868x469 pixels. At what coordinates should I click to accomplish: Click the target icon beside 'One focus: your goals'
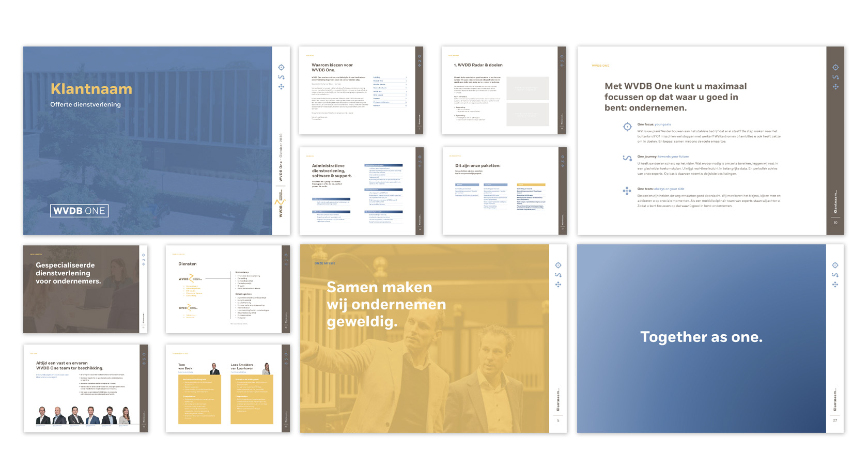click(627, 127)
